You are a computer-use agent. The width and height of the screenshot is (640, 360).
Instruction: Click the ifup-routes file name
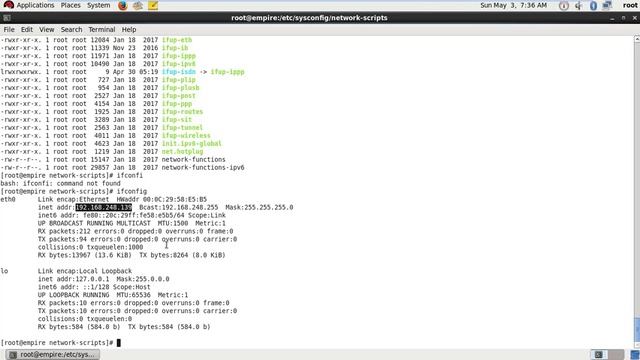182,111
